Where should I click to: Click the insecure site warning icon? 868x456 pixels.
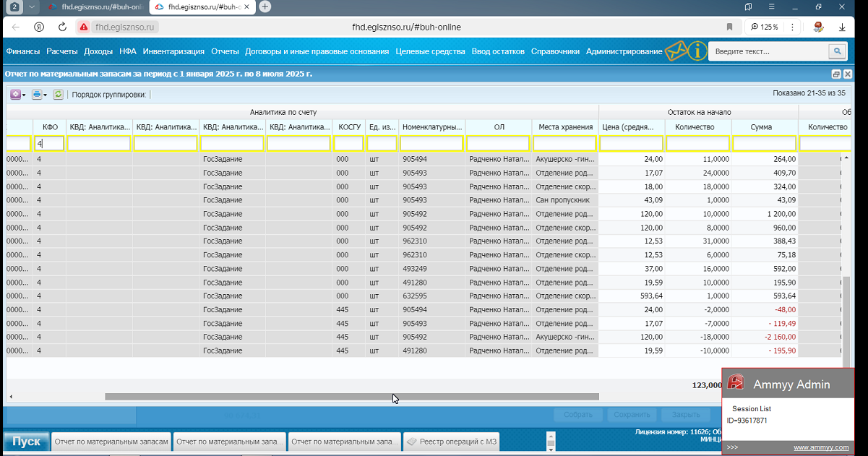click(x=84, y=27)
